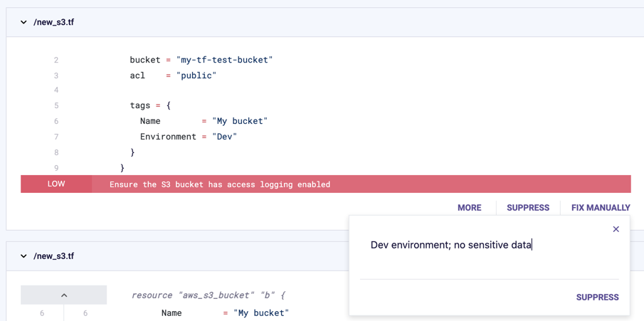Click line number 4 in gutter
Image resolution: width=644 pixels, height=321 pixels.
tap(56, 90)
